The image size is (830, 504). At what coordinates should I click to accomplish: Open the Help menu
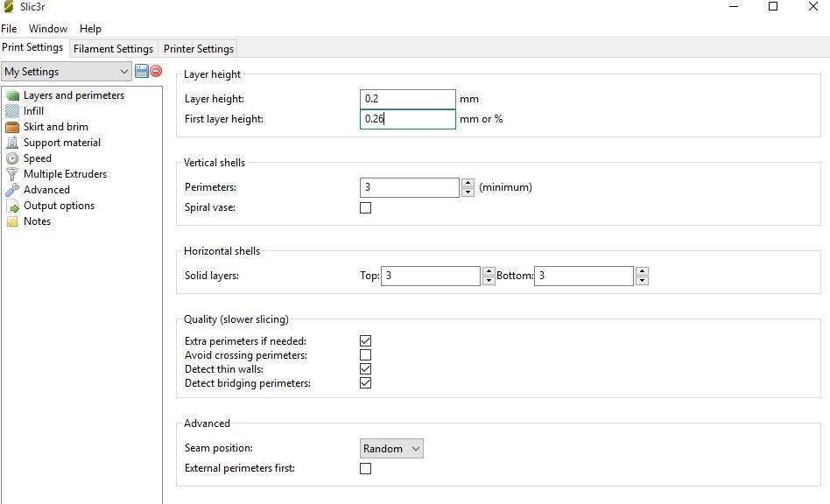[90, 29]
